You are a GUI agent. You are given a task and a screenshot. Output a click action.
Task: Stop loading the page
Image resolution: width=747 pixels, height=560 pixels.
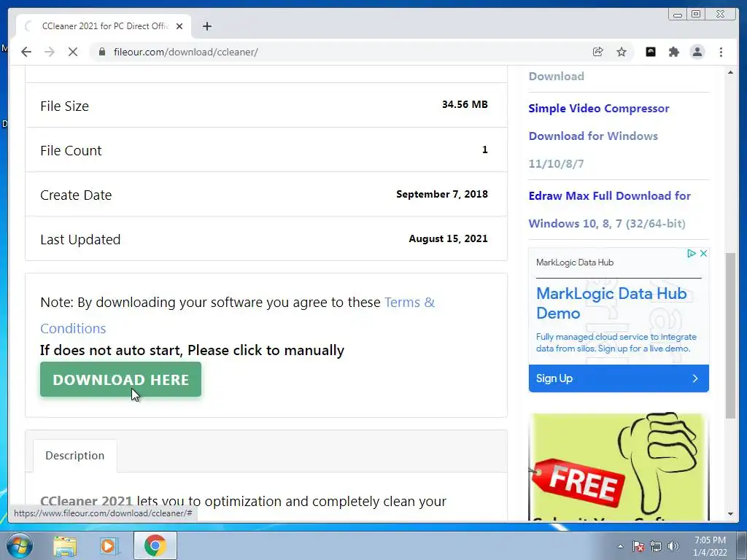pyautogui.click(x=73, y=52)
